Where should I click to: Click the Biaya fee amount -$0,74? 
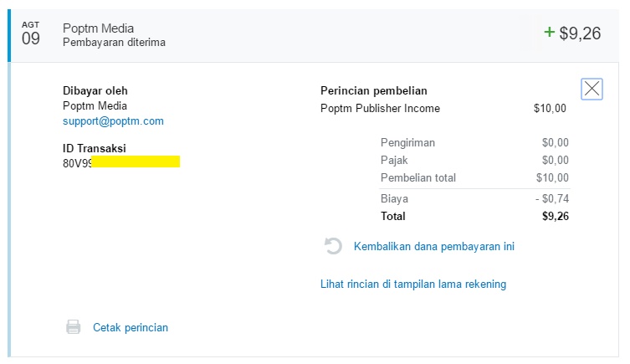click(552, 199)
